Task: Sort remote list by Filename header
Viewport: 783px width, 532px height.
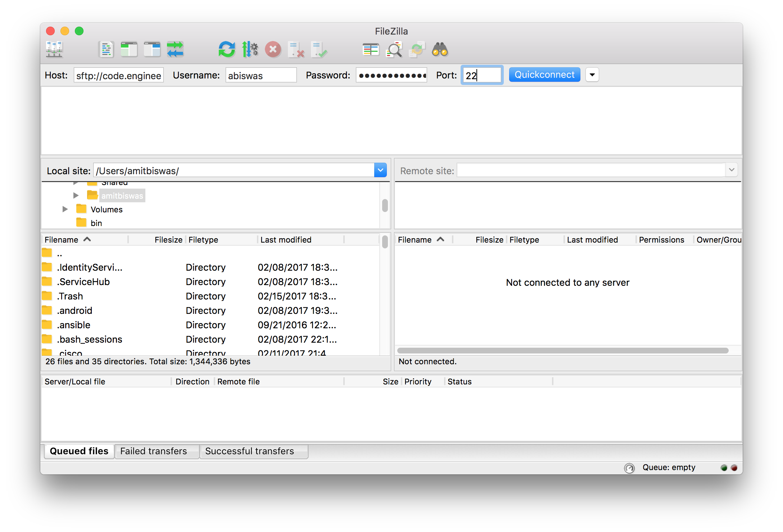Action: click(x=424, y=240)
